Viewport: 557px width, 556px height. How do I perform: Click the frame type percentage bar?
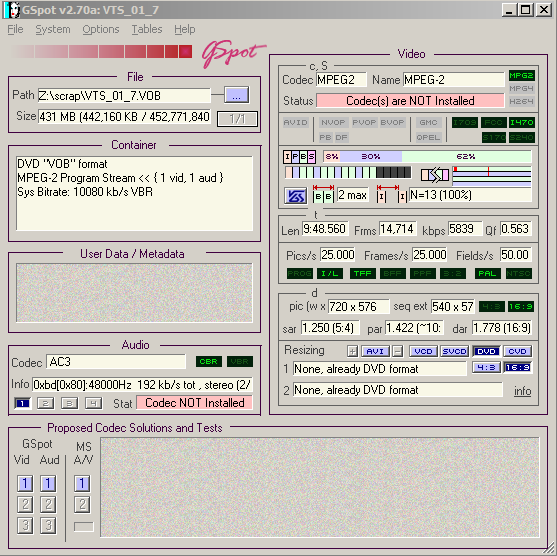coord(427,157)
